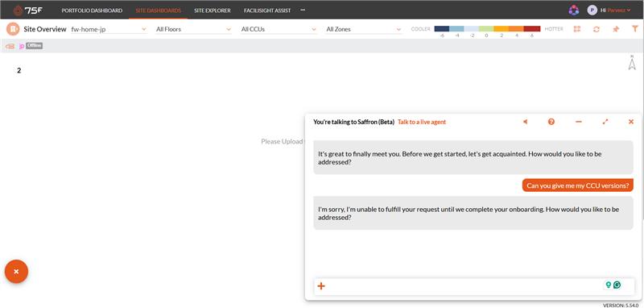Image resolution: width=644 pixels, height=308 pixels.
Task: Click the 'You're talking to Saffron (Beta)' title
Action: tap(353, 122)
